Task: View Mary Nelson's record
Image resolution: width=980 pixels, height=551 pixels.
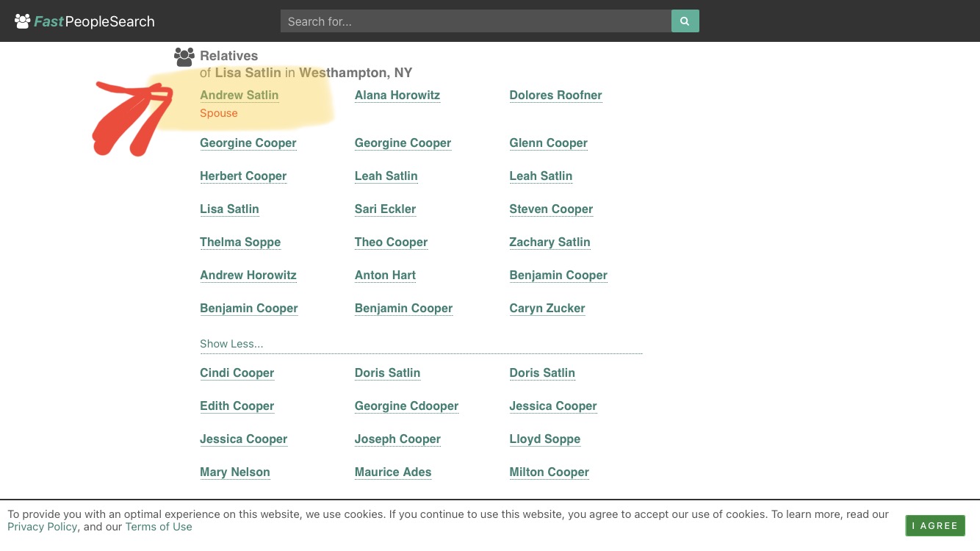Action: (234, 472)
